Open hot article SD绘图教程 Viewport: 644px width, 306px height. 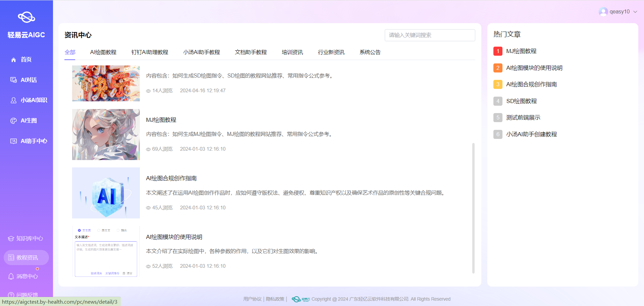(522, 101)
